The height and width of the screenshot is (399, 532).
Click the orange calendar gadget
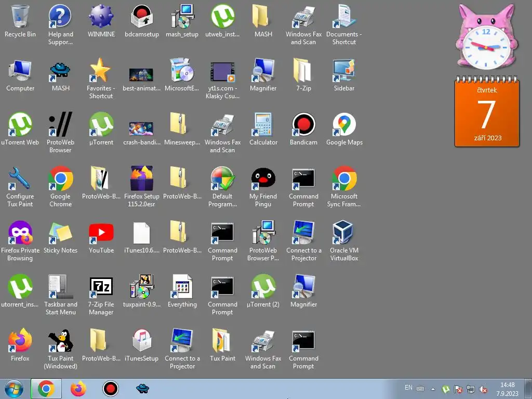coord(487,111)
